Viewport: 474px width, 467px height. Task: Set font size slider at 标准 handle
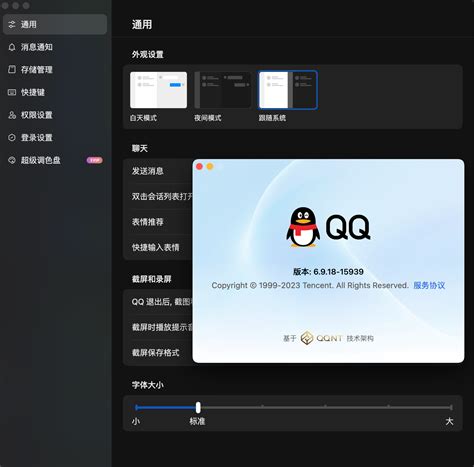coord(198,407)
